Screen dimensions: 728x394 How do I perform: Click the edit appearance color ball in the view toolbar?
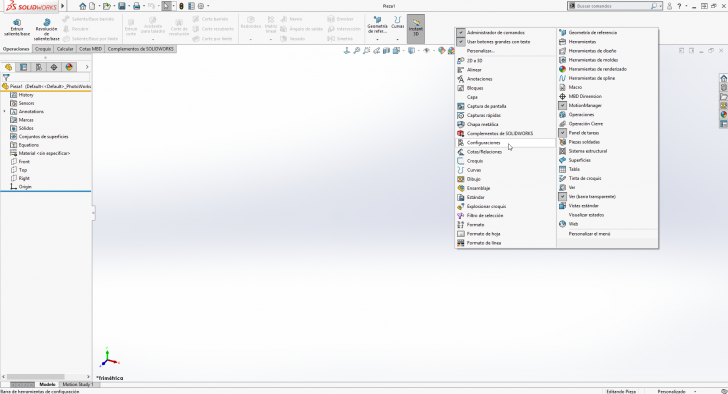tap(442, 51)
